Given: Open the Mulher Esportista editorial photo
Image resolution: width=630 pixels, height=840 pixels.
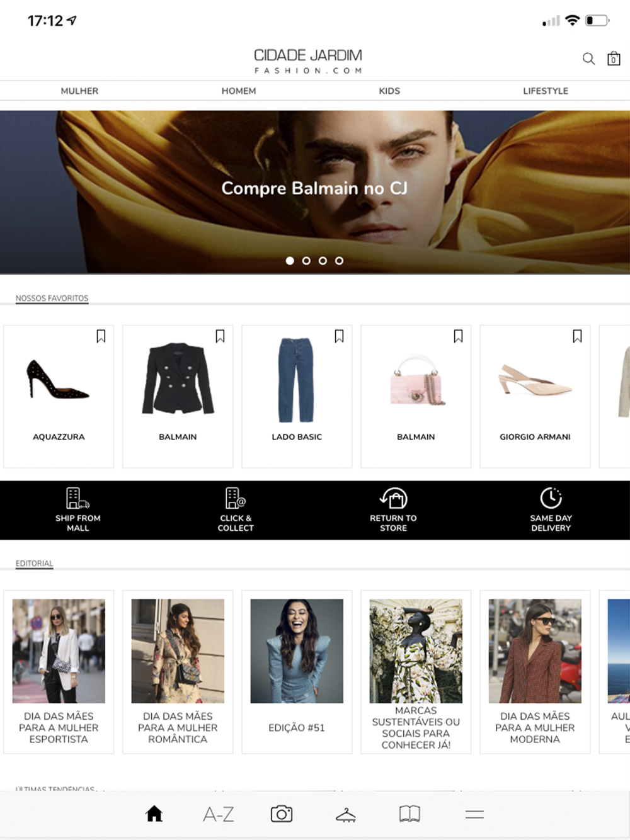Looking at the screenshot, I should click(59, 651).
